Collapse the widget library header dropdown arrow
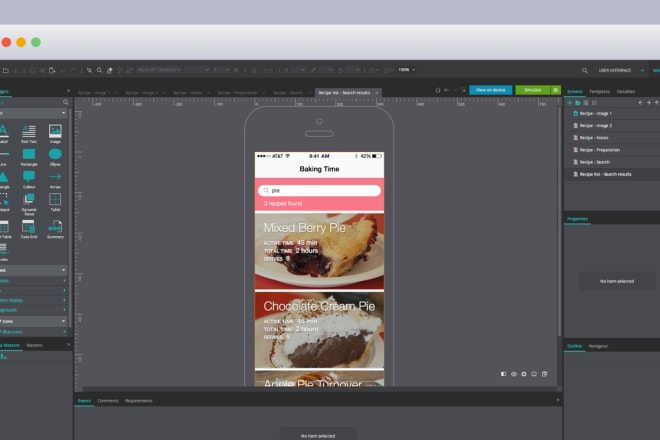660x440 pixels. coord(64,113)
